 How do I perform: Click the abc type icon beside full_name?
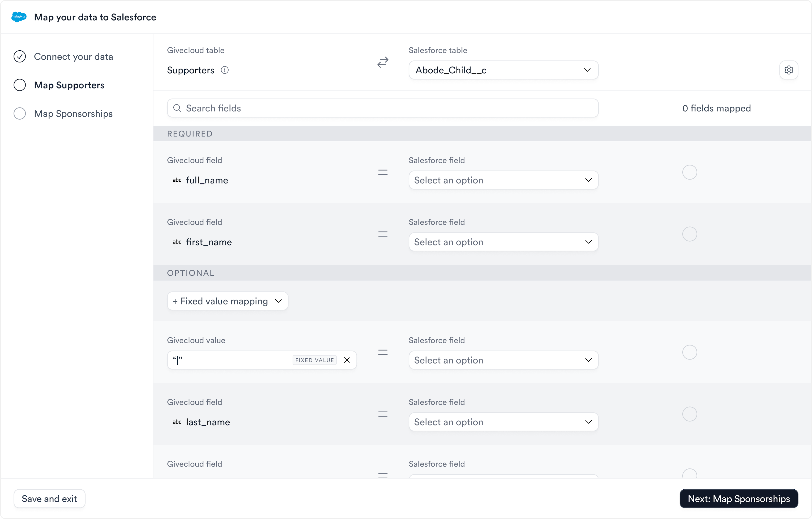177,180
